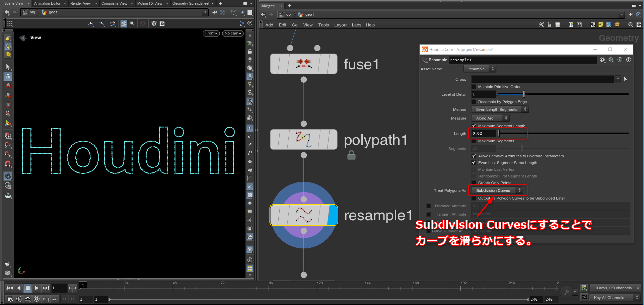
Task: Click the Group input field
Action: (x=543, y=79)
